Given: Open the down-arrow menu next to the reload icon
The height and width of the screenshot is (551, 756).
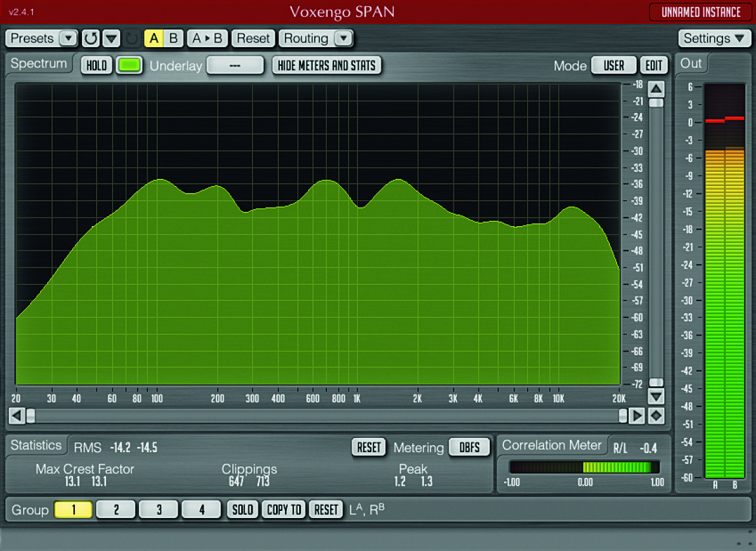Looking at the screenshot, I should click(x=111, y=38).
